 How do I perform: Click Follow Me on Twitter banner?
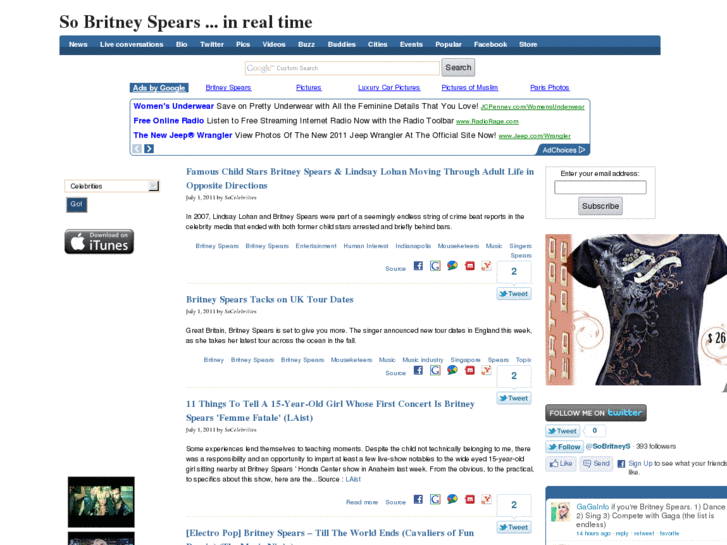pyautogui.click(x=596, y=413)
